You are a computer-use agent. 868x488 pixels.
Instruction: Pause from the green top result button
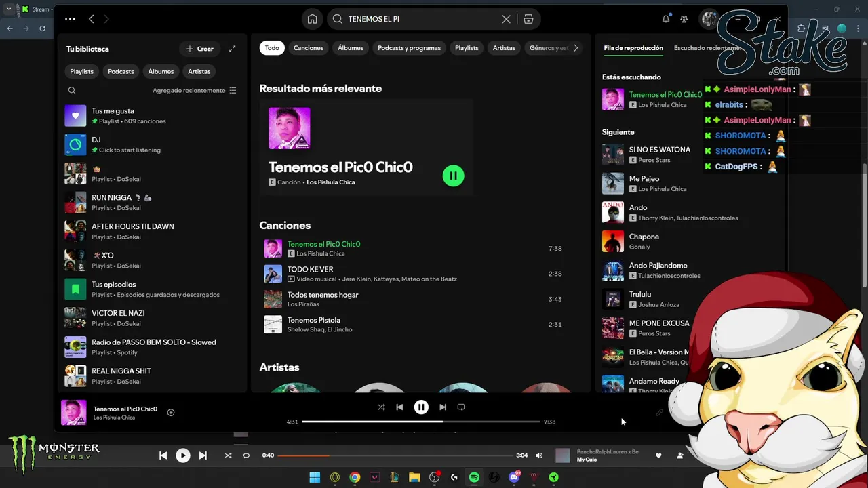coord(454,176)
